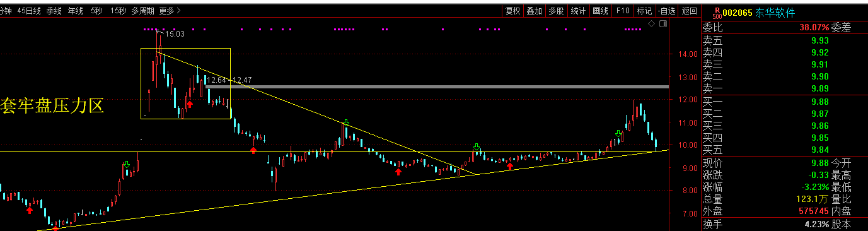Open the 多周期 multi-period view
This screenshot has height=231, width=868.
pos(142,11)
